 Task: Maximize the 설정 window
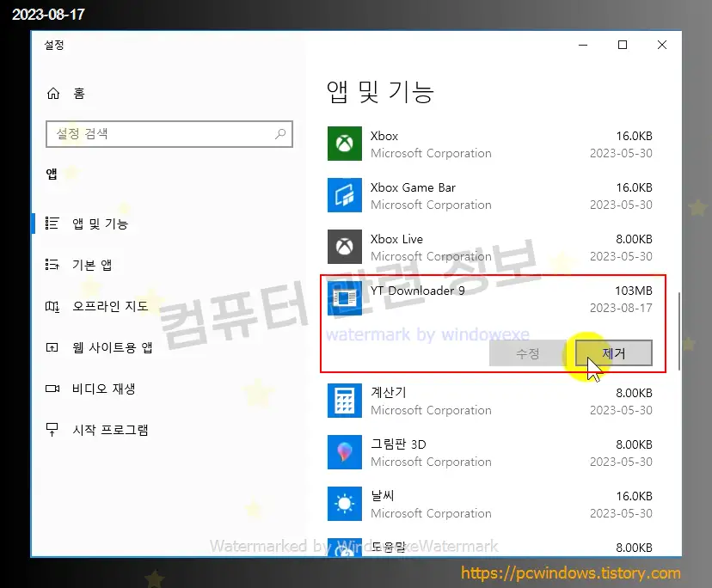623,45
